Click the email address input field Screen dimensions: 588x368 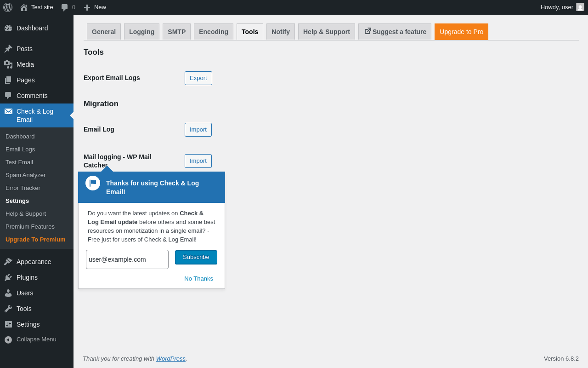coord(127,259)
